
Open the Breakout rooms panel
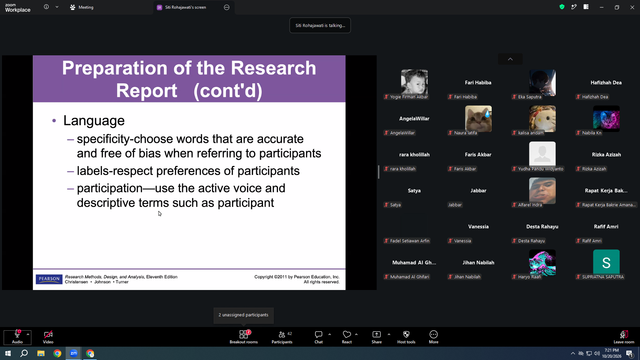244,337
